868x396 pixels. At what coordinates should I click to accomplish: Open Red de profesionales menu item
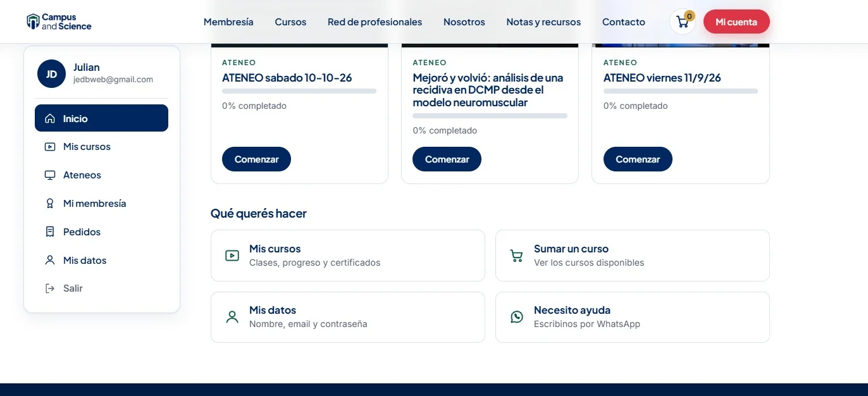click(375, 22)
